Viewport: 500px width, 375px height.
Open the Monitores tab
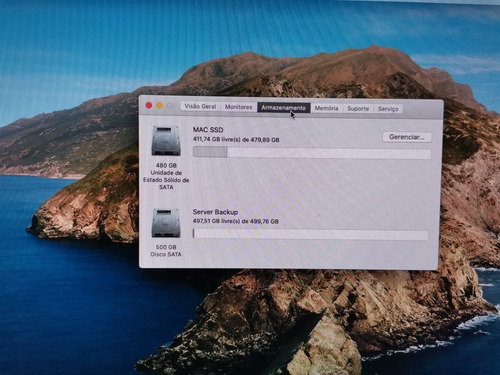(238, 107)
